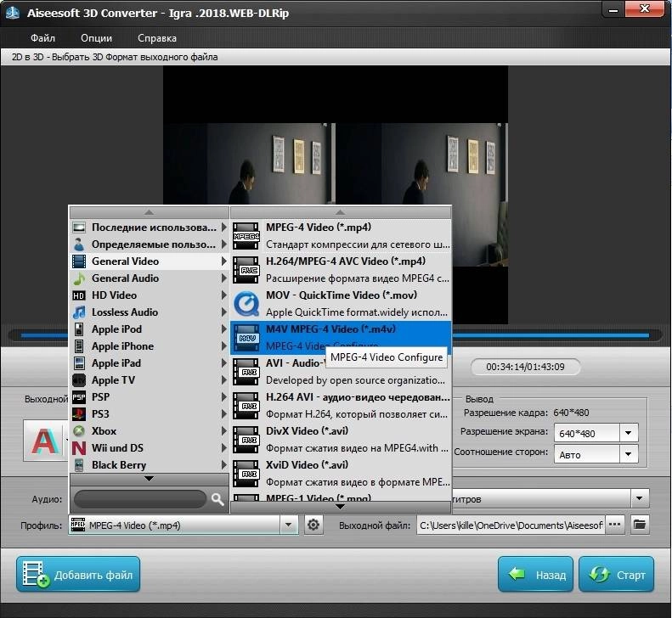Click the AVC H.264 format icon
The height and width of the screenshot is (618, 672).
click(246, 270)
